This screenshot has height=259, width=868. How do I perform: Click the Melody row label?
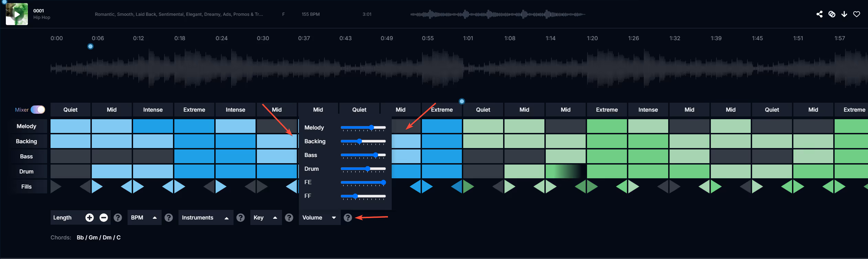(x=26, y=126)
